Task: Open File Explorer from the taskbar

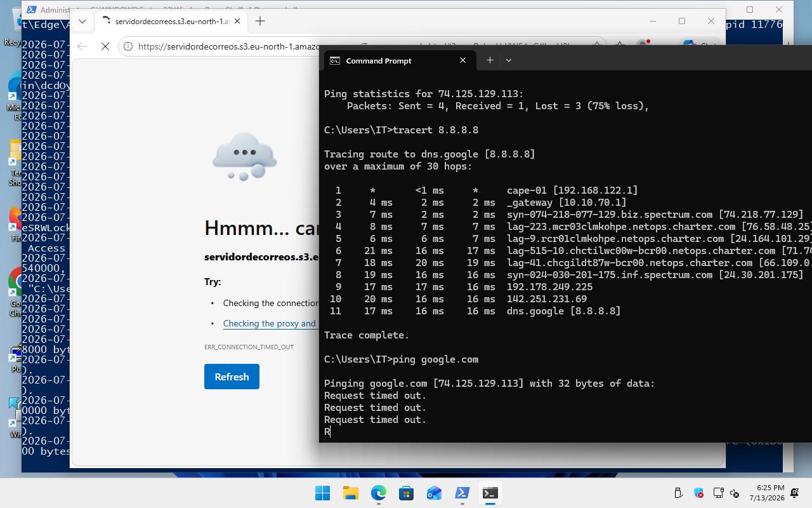Action: pyautogui.click(x=350, y=493)
